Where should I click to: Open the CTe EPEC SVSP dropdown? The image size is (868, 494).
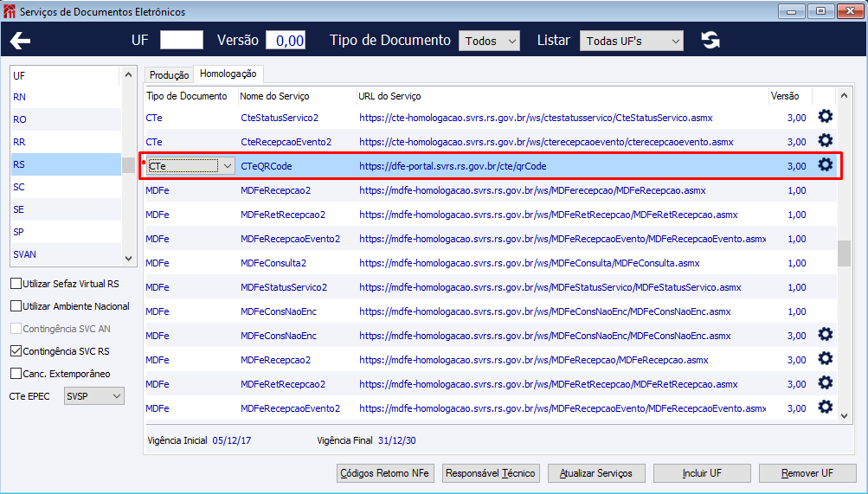[94, 396]
